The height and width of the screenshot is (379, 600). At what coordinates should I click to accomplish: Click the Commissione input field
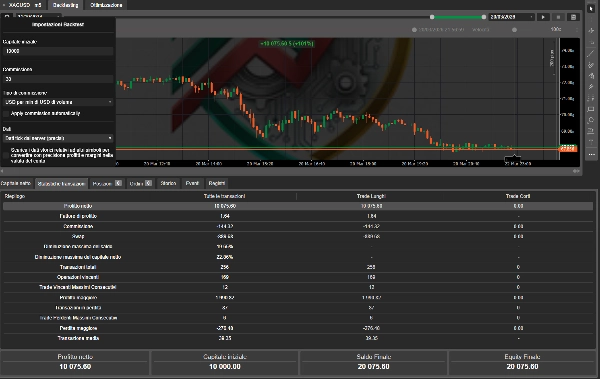[x=58, y=79]
